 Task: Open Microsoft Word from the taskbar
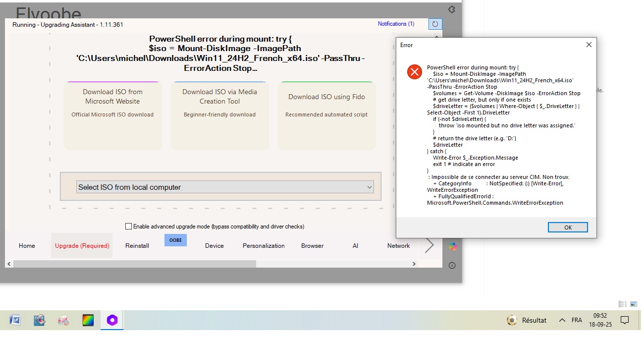(x=15, y=320)
